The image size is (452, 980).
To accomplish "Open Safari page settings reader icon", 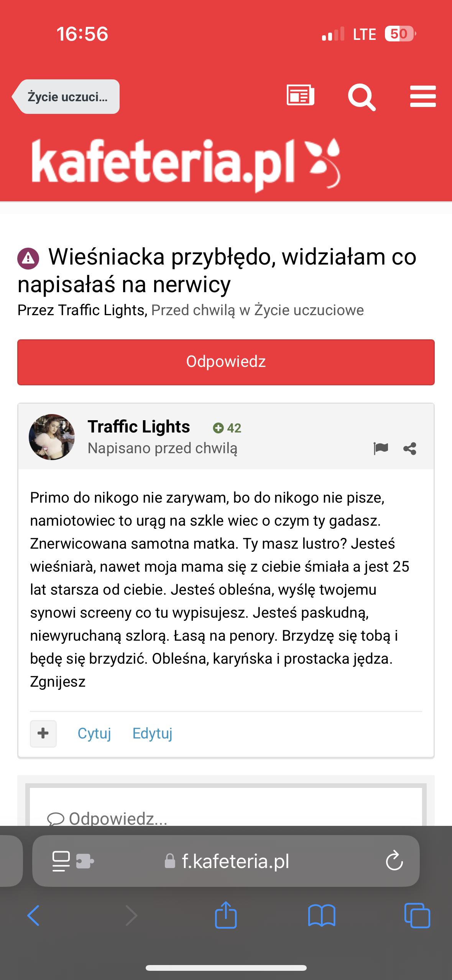I will point(61,861).
